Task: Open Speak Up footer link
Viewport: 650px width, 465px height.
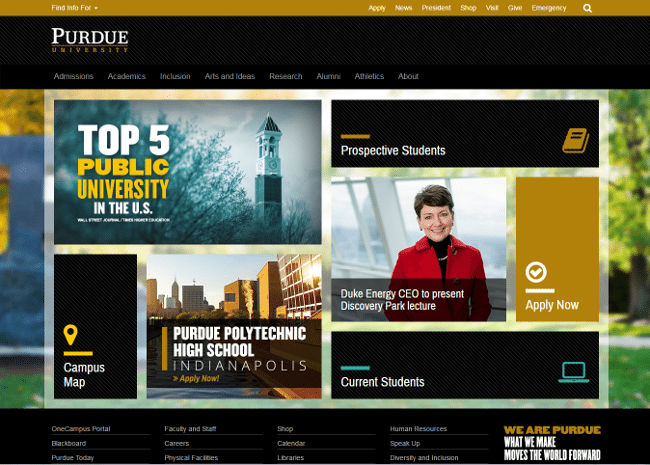Action: pos(405,443)
